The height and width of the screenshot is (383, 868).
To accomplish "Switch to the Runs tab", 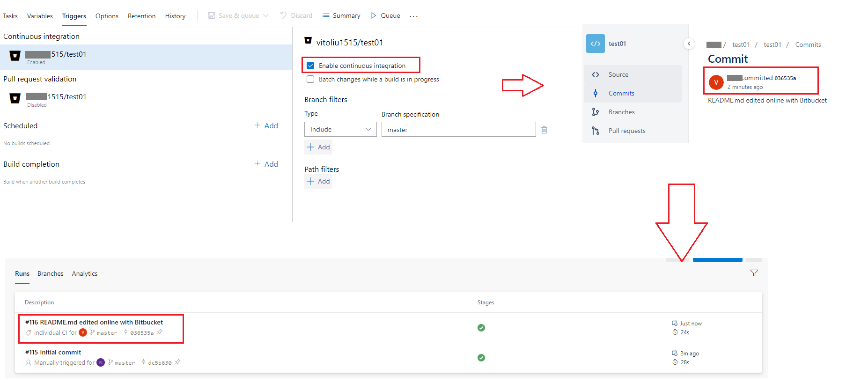I will coord(22,273).
